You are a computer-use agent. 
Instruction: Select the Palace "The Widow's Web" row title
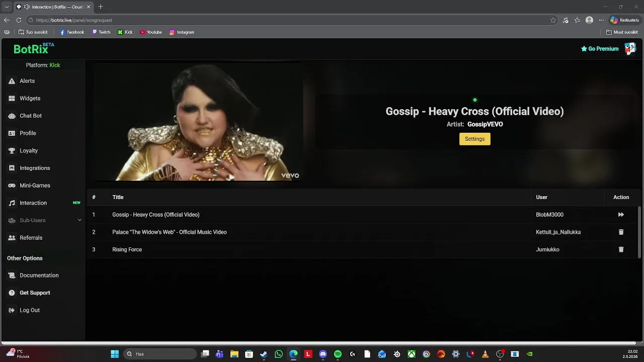(x=169, y=232)
